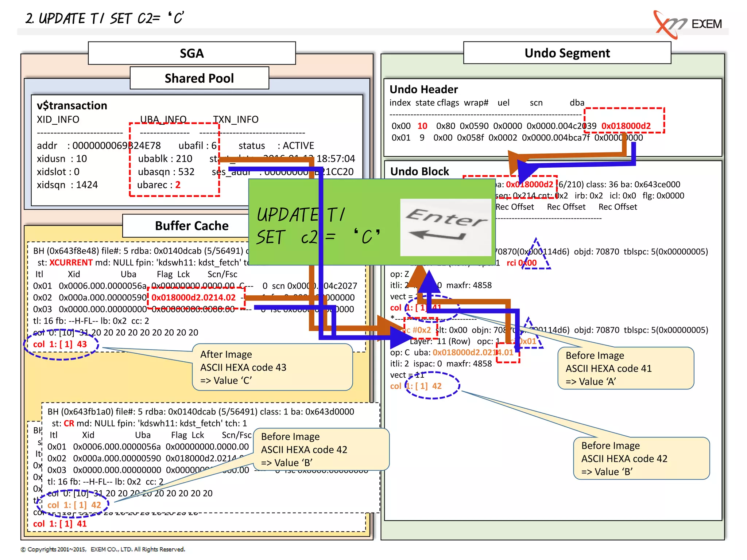Viewport: 747px width, 560px height.
Task: Click the Before Image code 42 callout in Buffer Cache
Action: 321,449
